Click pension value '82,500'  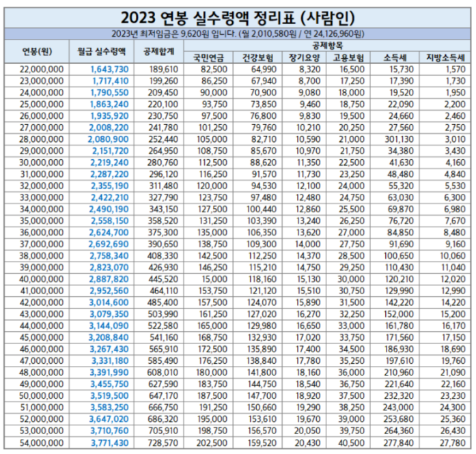pyautogui.click(x=214, y=70)
